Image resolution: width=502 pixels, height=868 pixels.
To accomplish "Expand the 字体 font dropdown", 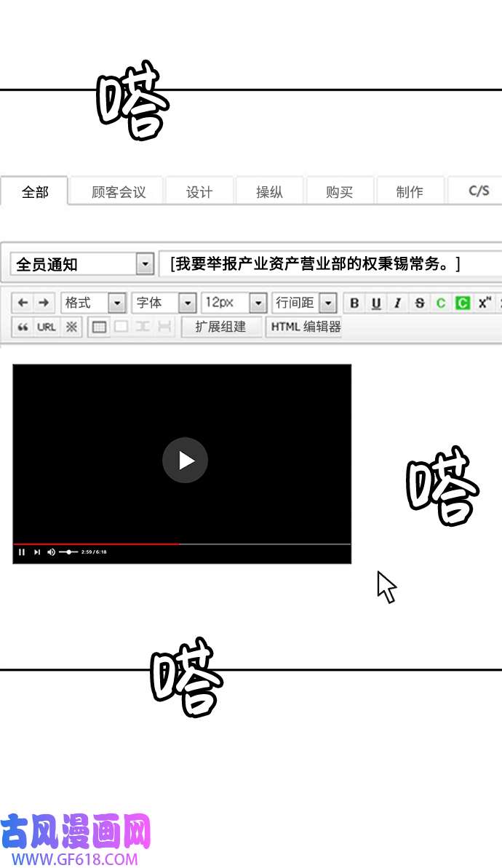I will pyautogui.click(x=187, y=303).
